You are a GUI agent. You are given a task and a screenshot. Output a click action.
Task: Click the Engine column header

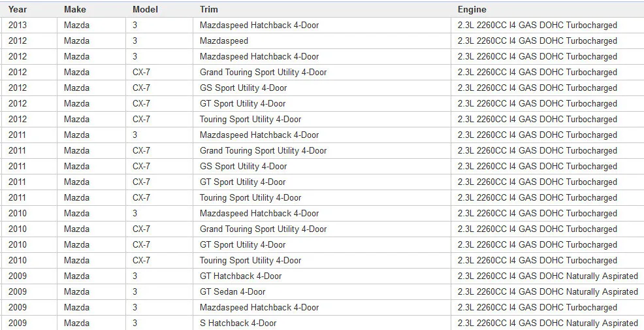pos(547,9)
